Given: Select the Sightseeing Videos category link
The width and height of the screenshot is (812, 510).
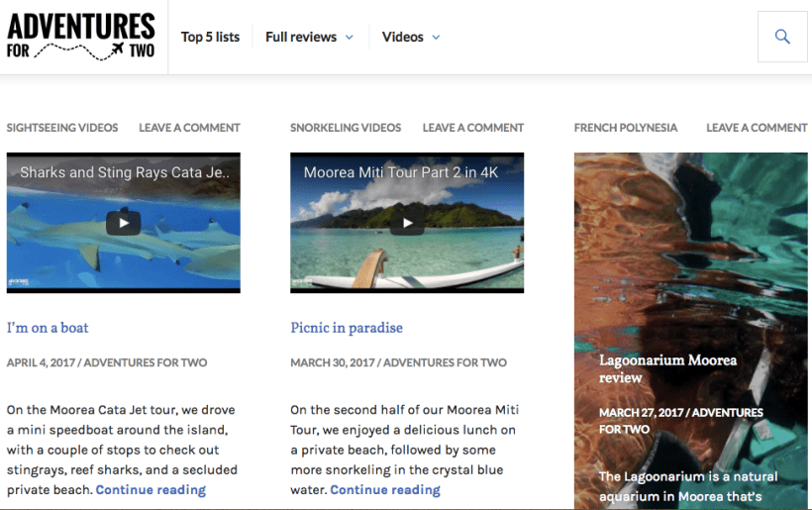Looking at the screenshot, I should point(62,128).
